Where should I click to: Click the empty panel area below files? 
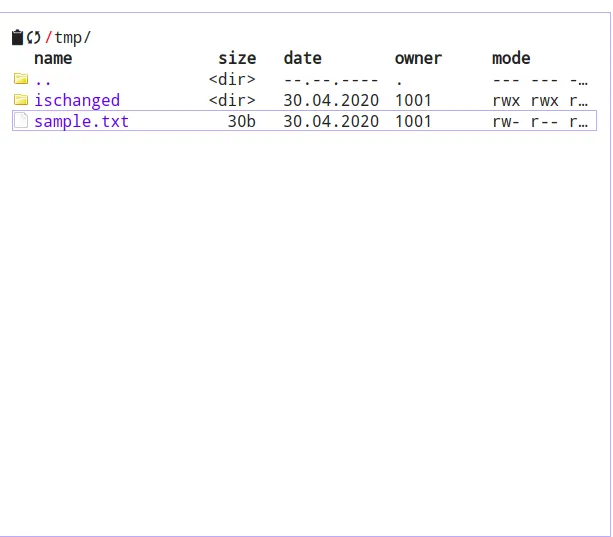[306, 330]
